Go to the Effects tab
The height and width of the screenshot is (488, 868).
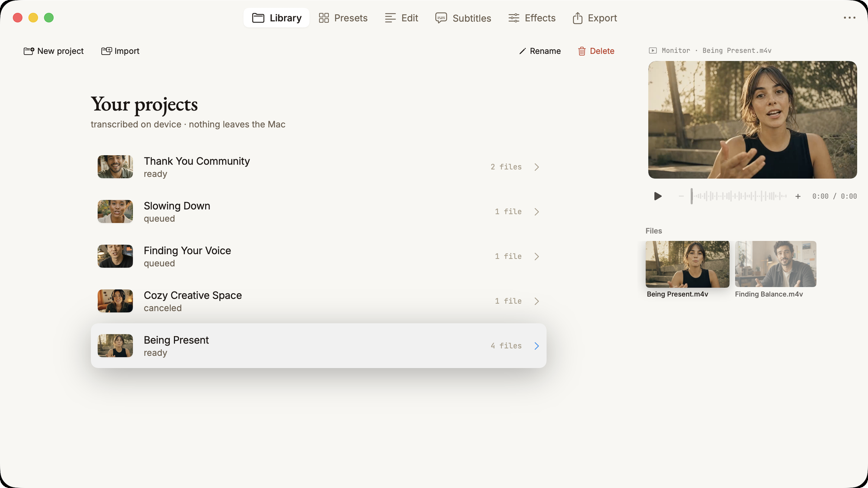(x=532, y=18)
